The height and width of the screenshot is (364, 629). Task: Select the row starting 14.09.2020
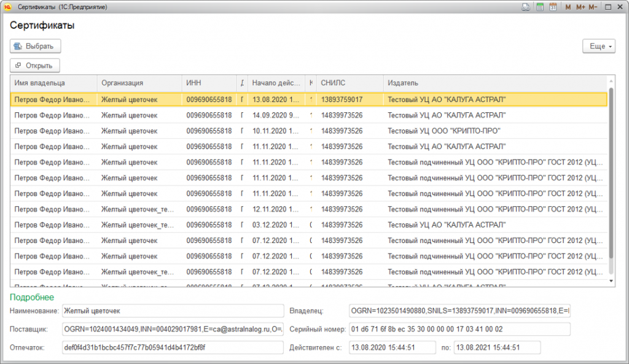308,115
